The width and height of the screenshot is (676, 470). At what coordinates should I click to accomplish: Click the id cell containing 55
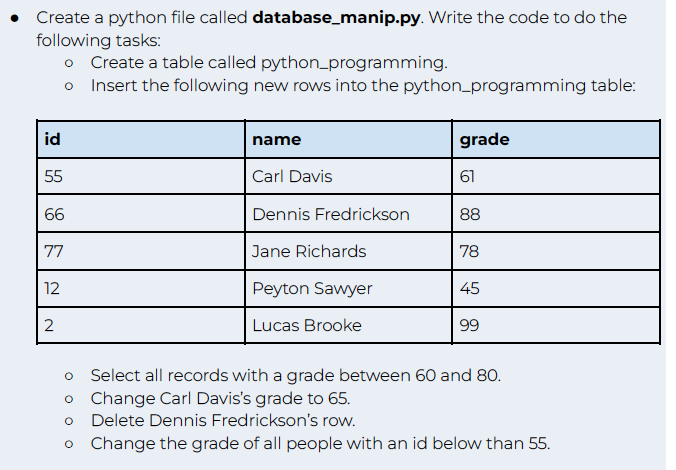click(x=141, y=176)
